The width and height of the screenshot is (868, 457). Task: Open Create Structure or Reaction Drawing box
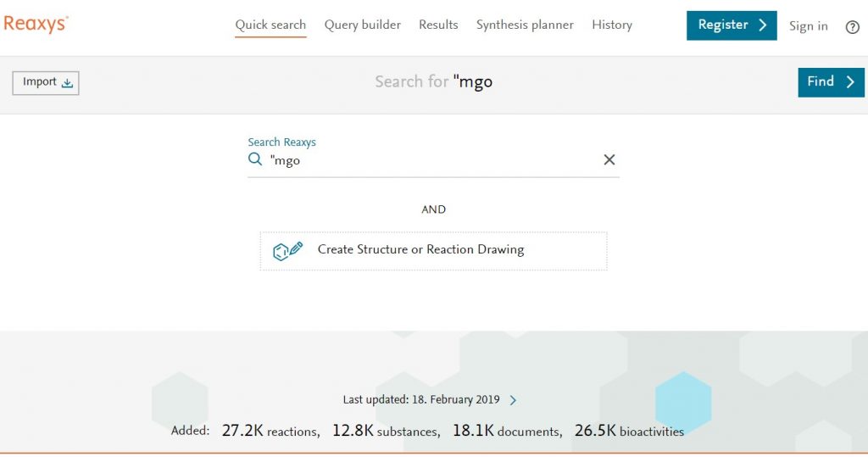pyautogui.click(x=433, y=251)
